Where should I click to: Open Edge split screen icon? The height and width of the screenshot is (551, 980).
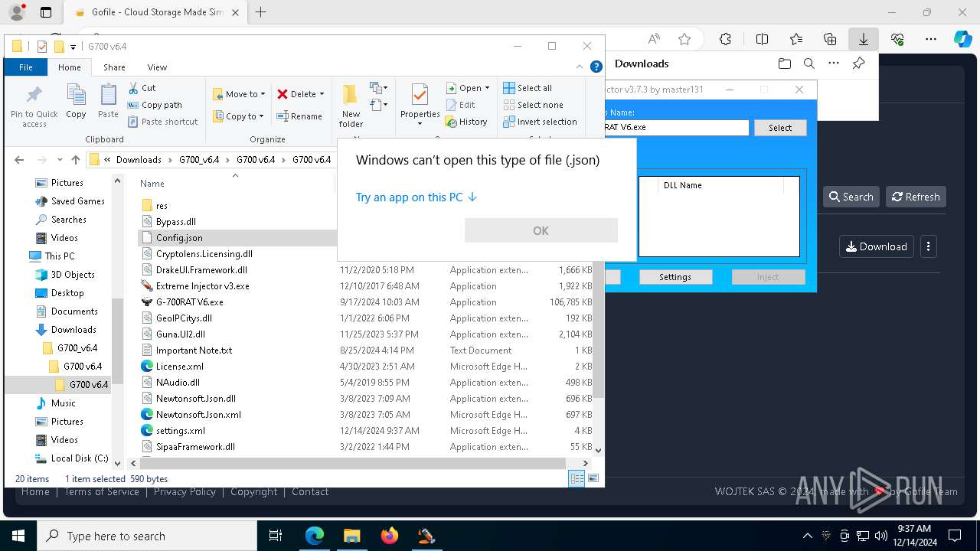point(762,39)
